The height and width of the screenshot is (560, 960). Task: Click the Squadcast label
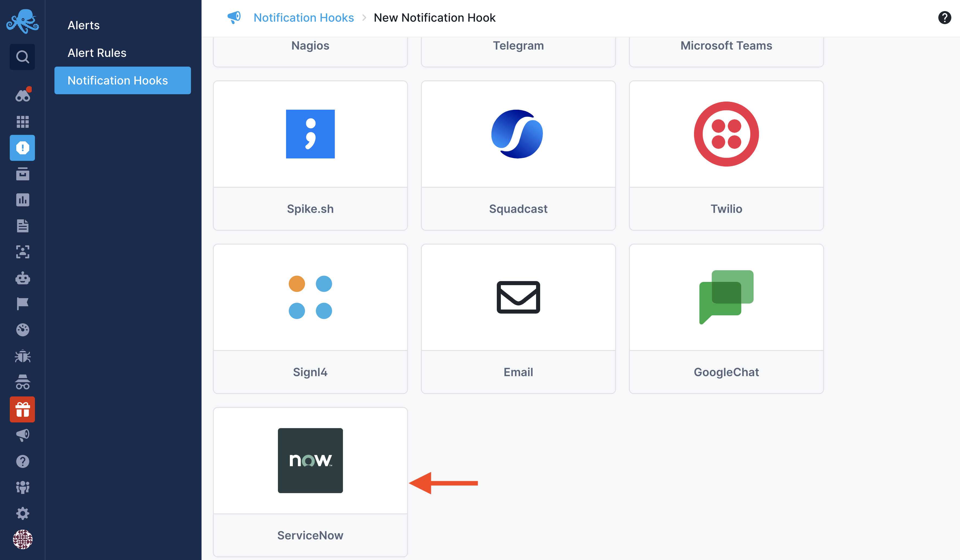pos(518,209)
